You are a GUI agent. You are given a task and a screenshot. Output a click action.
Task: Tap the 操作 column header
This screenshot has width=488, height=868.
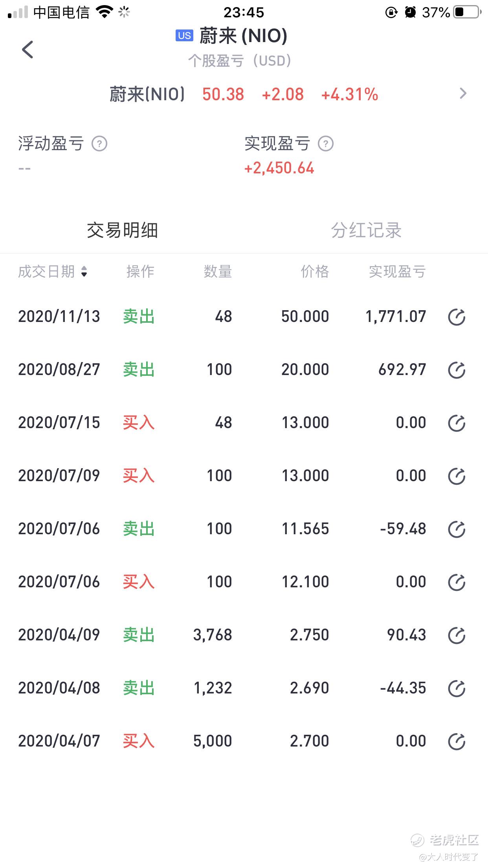(140, 272)
